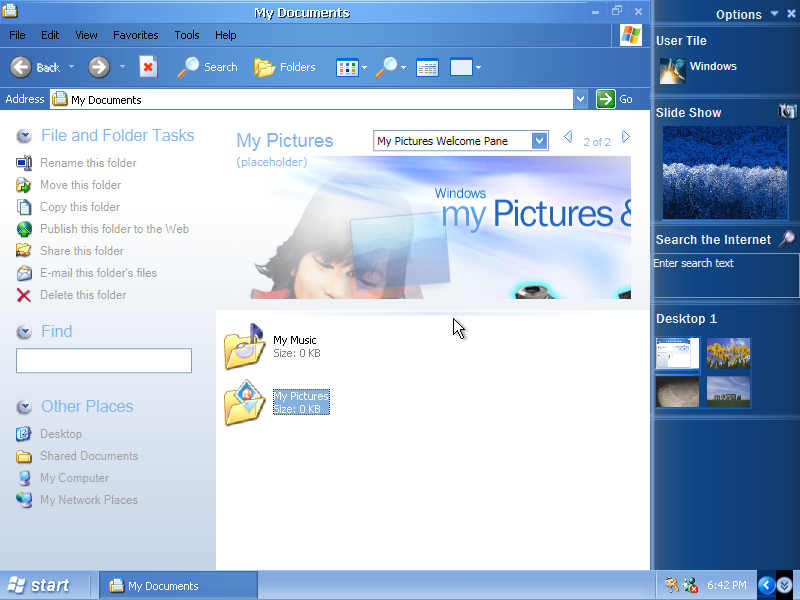Image resolution: width=800 pixels, height=600 pixels.
Task: Click the blank pane icon in toolbar
Action: point(461,67)
